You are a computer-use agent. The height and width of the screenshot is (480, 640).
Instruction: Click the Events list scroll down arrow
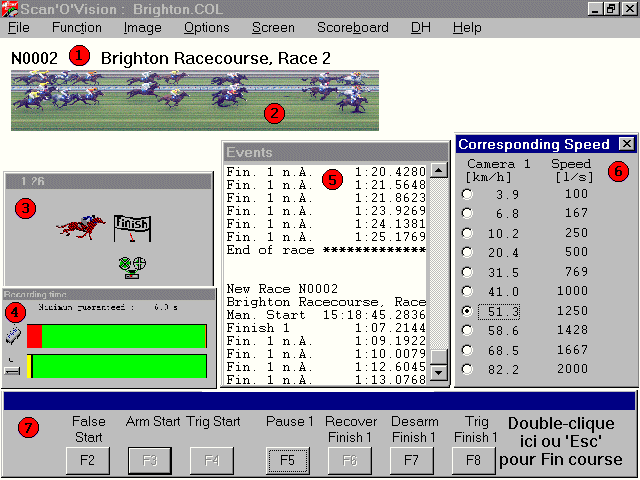439,372
